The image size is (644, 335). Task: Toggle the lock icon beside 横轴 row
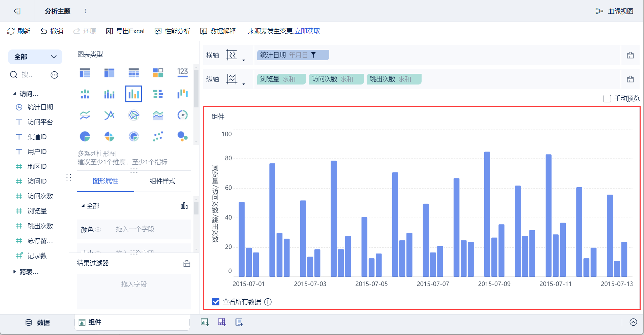631,55
